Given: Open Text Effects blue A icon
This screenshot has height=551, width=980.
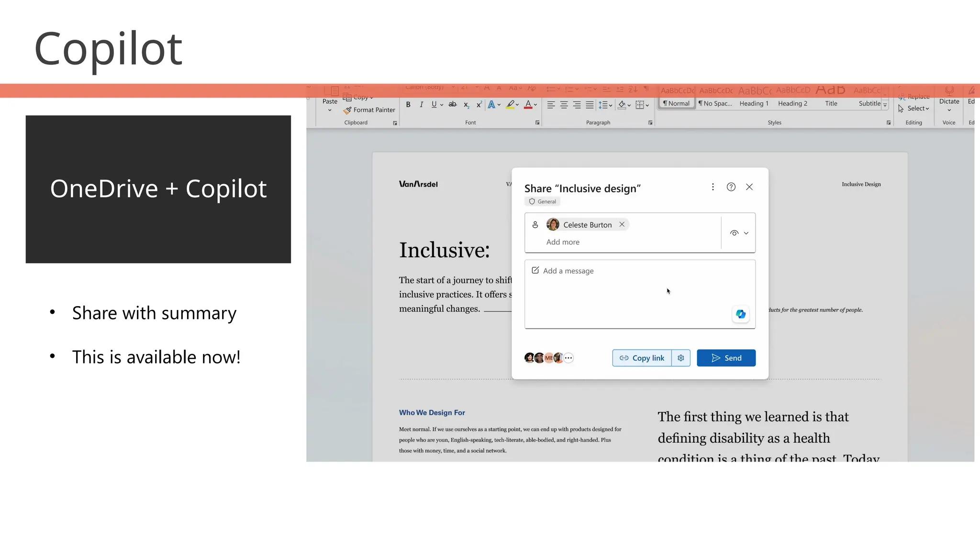Looking at the screenshot, I should pos(491,105).
